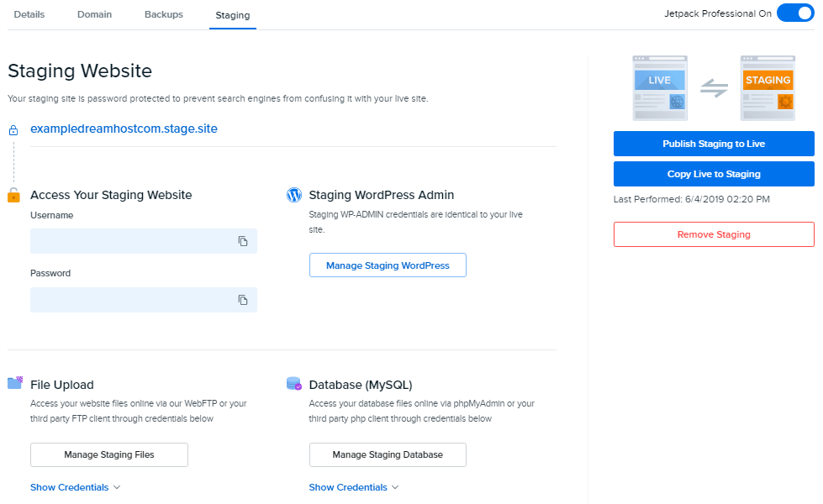
Task: Click the Database MySQL icon
Action: pos(294,384)
